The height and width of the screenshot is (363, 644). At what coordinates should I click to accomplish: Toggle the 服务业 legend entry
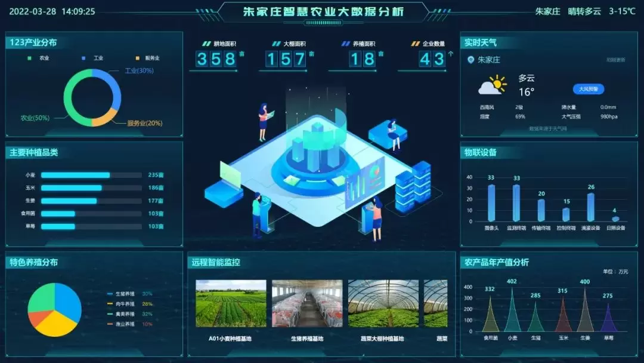point(148,58)
